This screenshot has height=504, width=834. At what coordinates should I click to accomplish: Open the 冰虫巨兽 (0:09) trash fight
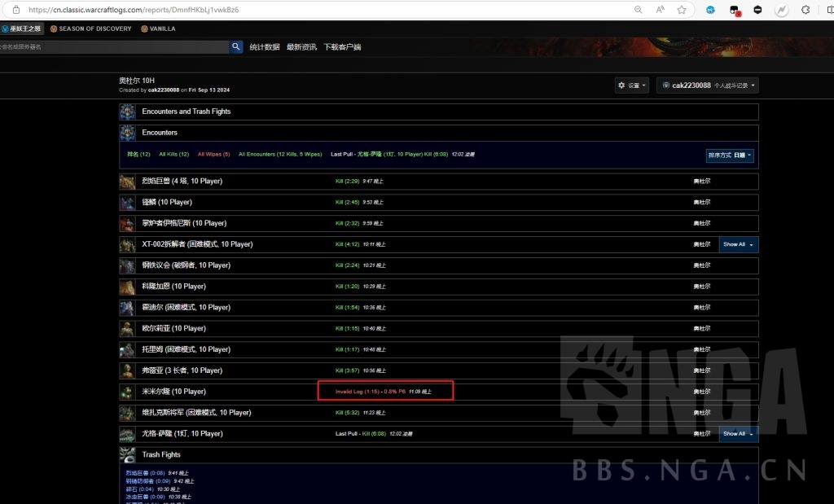click(x=145, y=497)
